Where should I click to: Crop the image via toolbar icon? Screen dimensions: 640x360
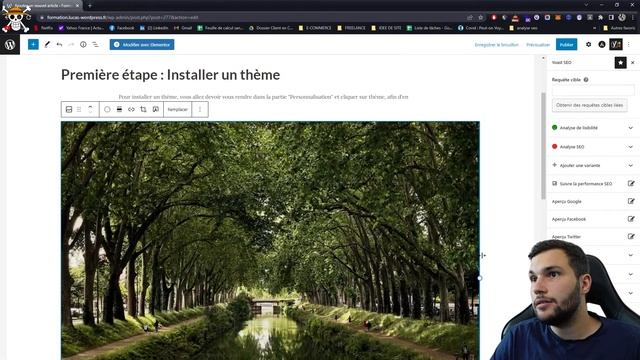(143, 109)
